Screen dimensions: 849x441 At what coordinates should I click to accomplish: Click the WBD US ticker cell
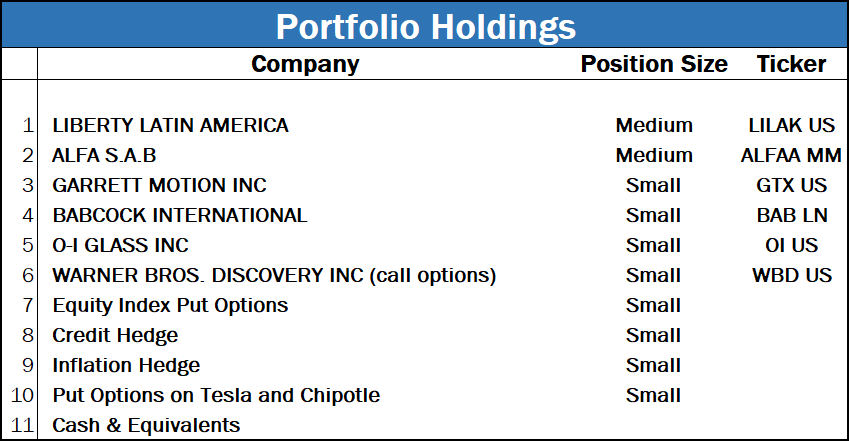791,276
